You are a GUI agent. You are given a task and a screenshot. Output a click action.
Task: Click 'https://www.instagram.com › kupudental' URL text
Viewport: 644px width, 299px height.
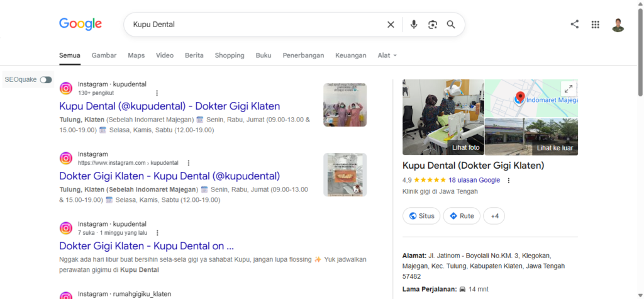[128, 163]
